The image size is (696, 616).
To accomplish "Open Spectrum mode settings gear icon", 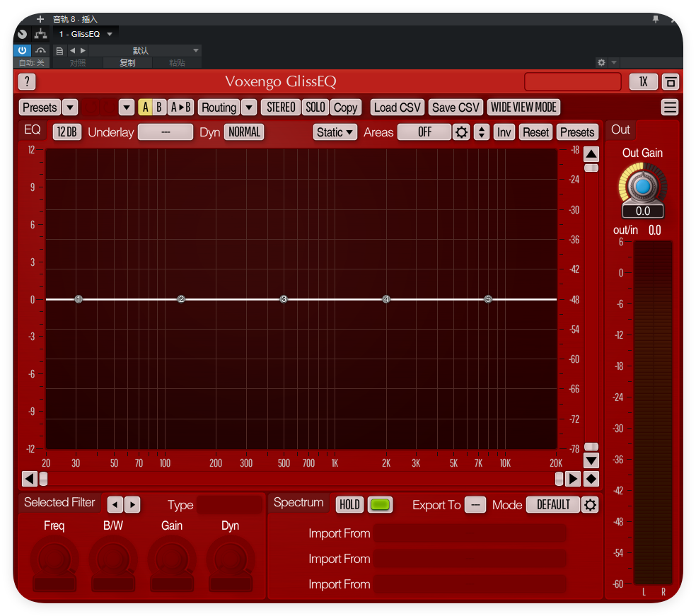I will [x=590, y=504].
